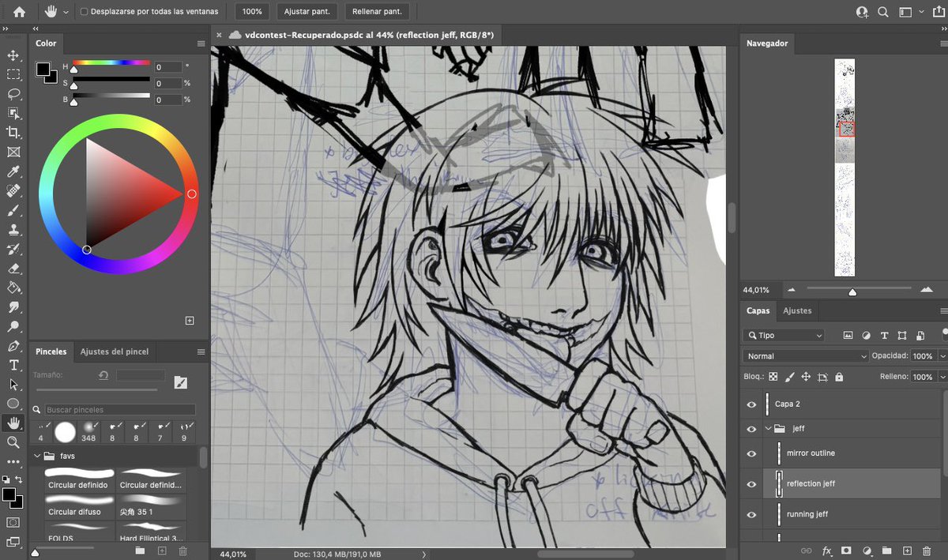Screen dimensions: 948x560
Task: Select the History Brush tool
Action: pos(13,249)
